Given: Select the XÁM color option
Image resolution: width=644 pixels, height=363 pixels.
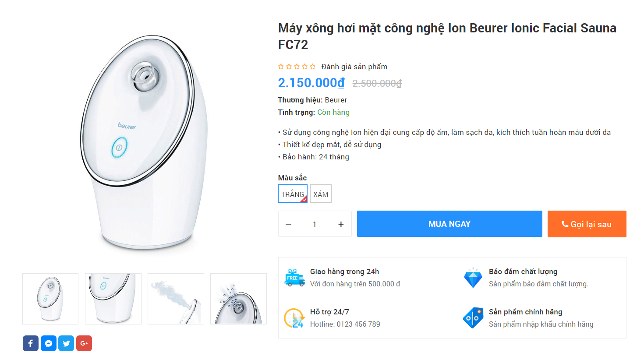Looking at the screenshot, I should 321,194.
